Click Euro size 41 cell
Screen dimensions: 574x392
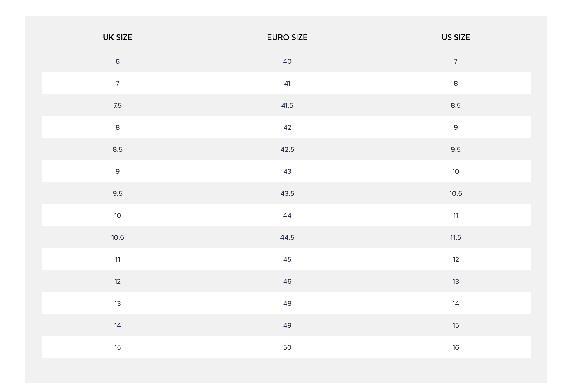(287, 83)
